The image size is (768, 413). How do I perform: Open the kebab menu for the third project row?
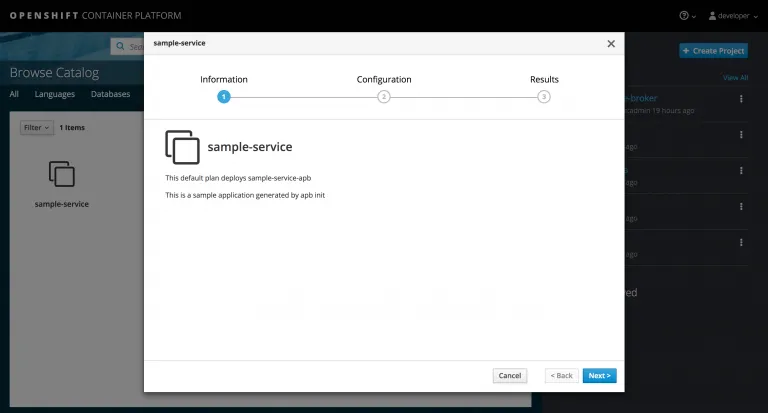pos(741,170)
